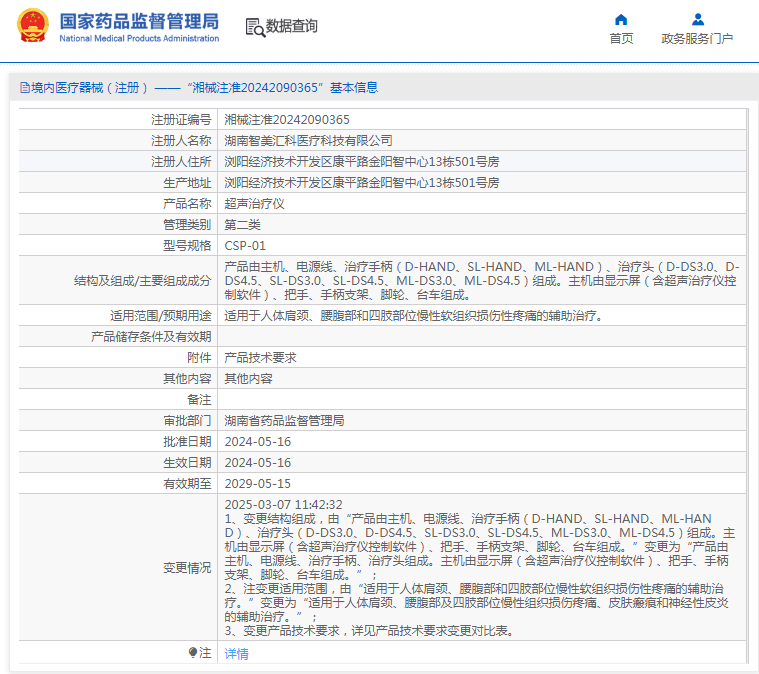Image resolution: width=759 pixels, height=674 pixels.
Task: Click approval department 湖南省药品监督管理局
Action: pyautogui.click(x=284, y=420)
